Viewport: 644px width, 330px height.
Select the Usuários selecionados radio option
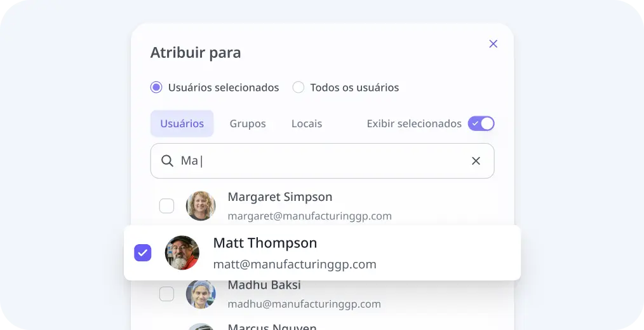[x=156, y=88]
